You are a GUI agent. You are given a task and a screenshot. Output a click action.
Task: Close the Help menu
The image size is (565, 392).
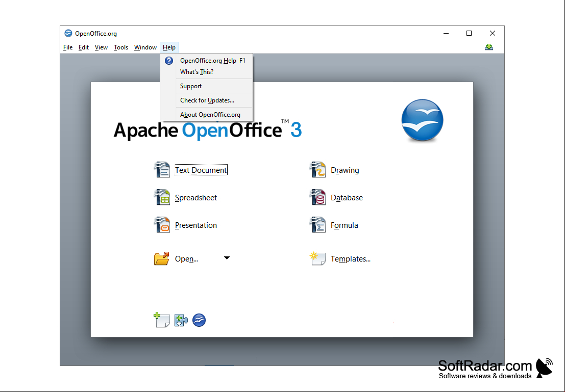point(169,47)
